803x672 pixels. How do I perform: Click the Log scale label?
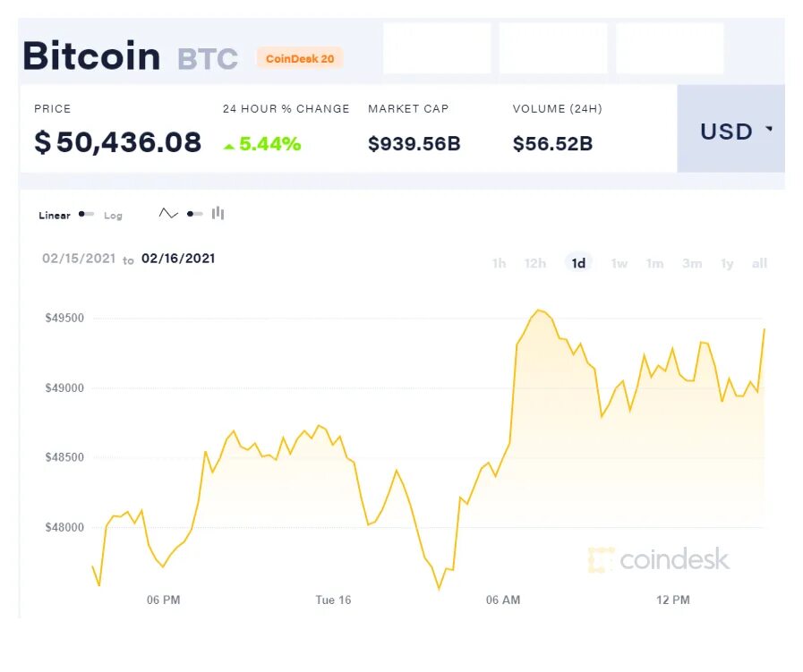click(113, 216)
